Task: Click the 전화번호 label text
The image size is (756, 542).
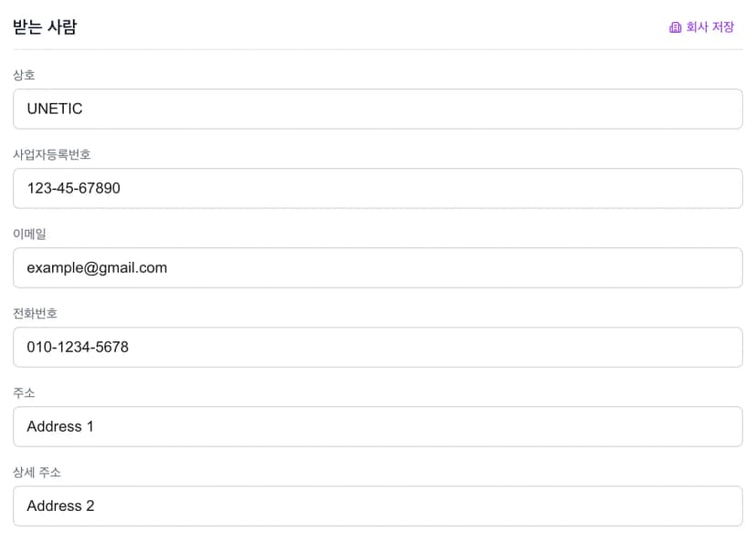Action: pos(35,313)
